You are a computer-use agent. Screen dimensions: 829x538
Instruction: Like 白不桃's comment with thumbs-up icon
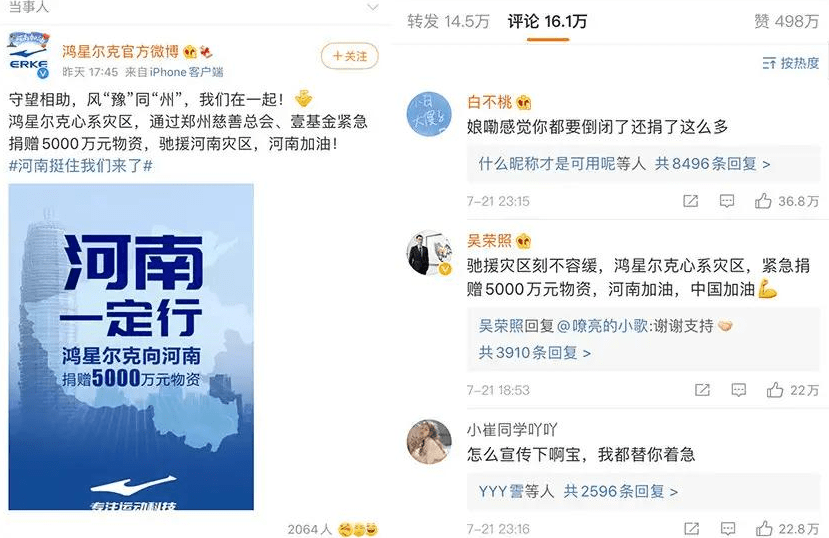tap(762, 201)
